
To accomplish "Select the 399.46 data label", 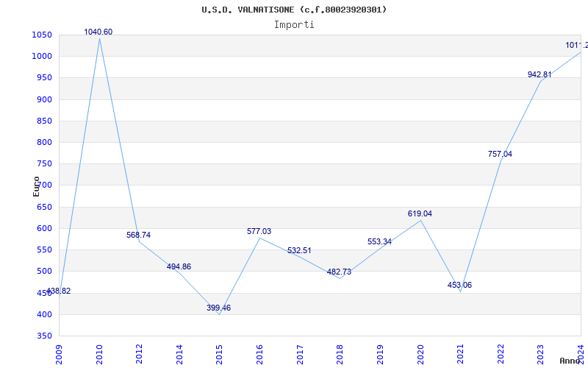I will 218,308.
